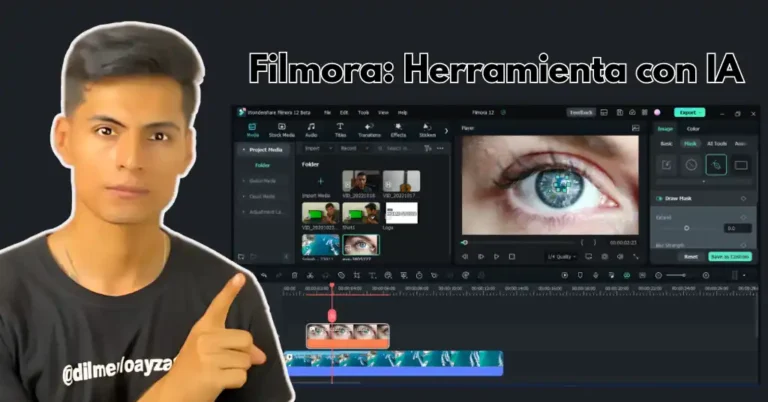
Task: Select the Folder item under Project Media
Action: 263,166
